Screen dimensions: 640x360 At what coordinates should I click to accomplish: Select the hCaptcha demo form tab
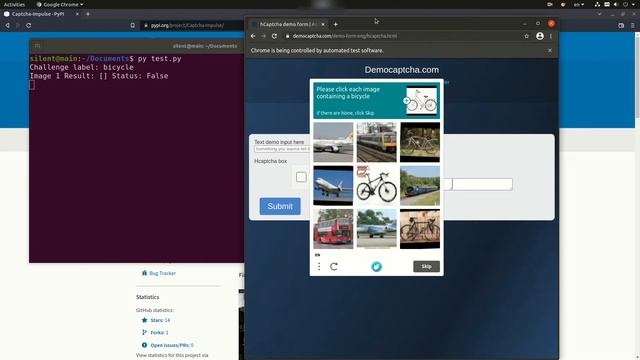tap(288, 24)
